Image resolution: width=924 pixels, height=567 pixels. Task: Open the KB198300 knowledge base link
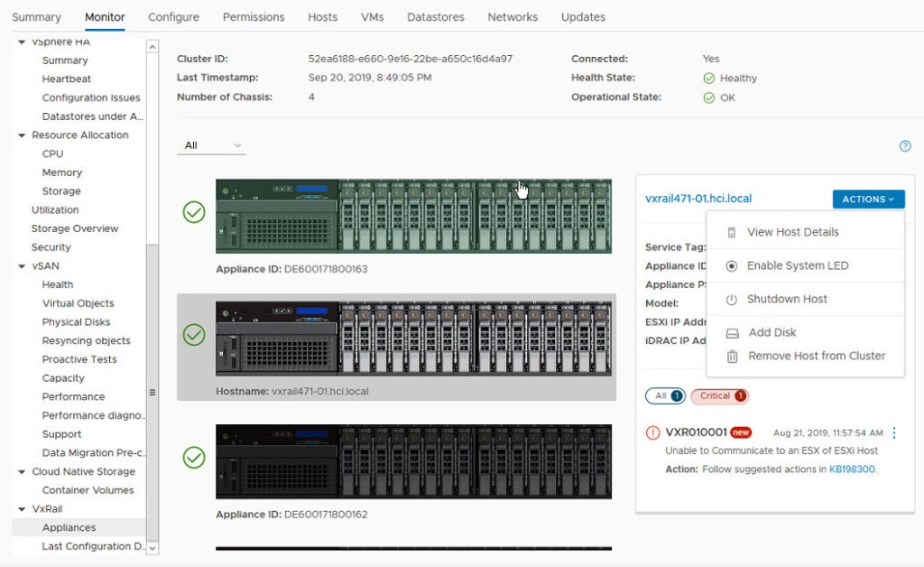click(x=852, y=469)
